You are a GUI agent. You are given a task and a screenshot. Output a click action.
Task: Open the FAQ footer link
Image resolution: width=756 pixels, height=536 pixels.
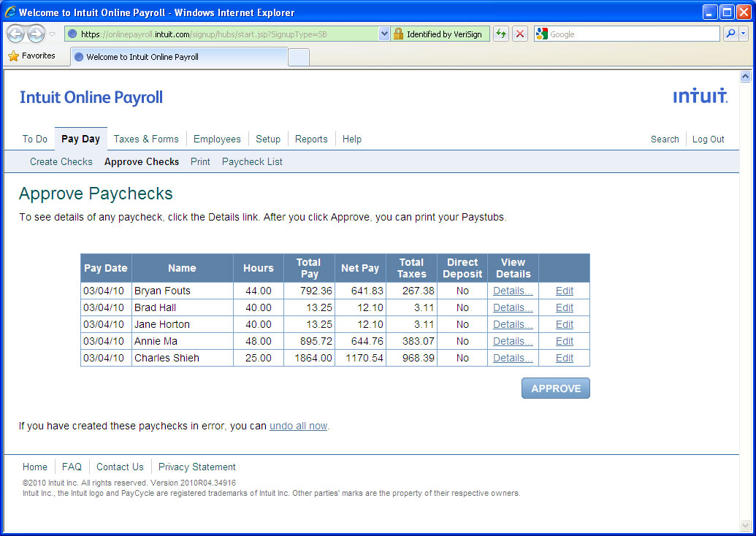click(x=72, y=467)
